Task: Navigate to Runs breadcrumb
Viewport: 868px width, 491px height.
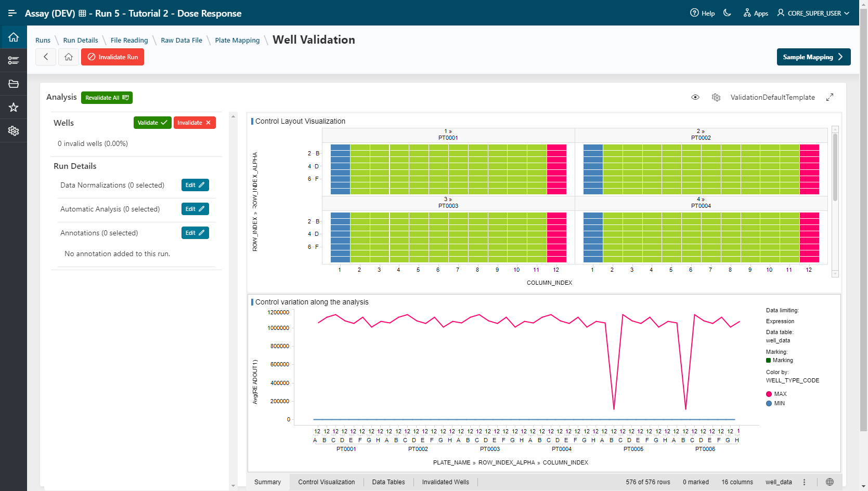Action: click(43, 40)
